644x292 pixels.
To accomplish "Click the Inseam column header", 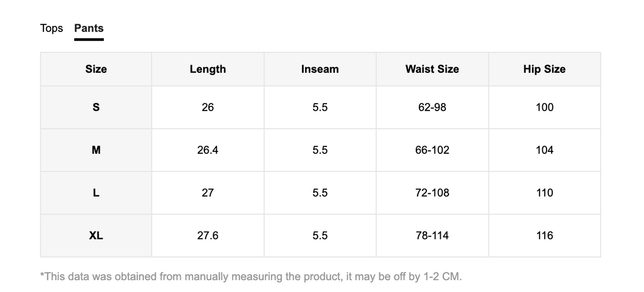I will tap(320, 69).
